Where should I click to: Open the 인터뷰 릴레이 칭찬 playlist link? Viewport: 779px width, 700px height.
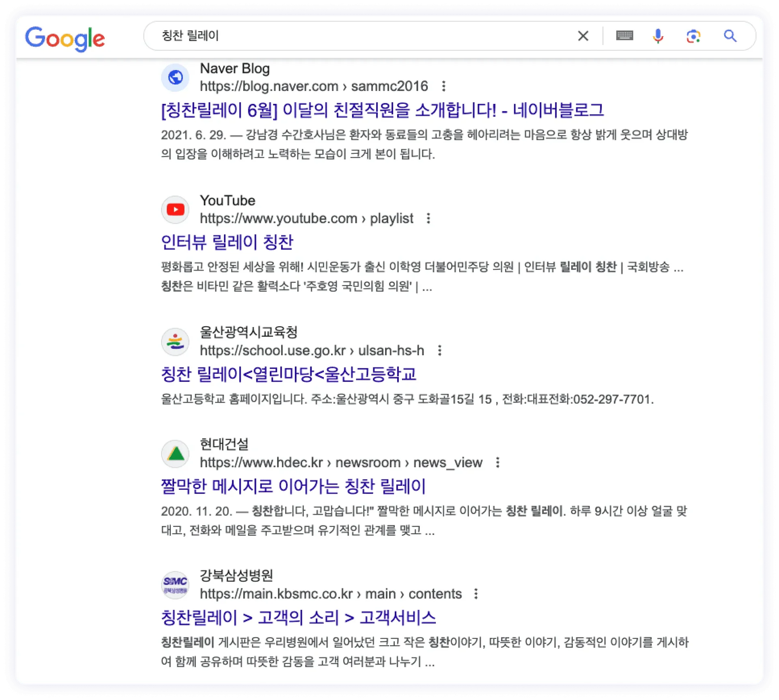coord(227,242)
